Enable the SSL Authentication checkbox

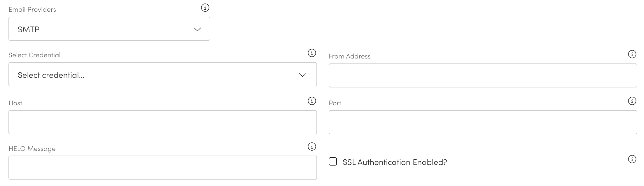(x=333, y=161)
